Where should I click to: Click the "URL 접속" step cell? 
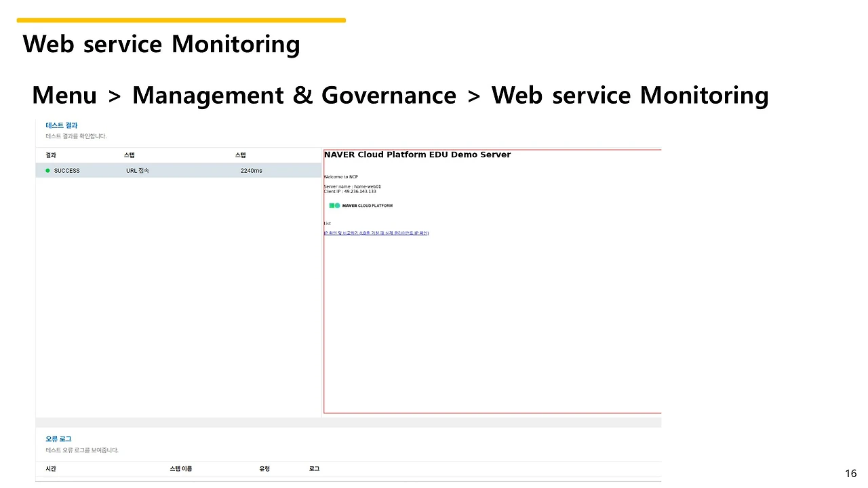point(137,171)
